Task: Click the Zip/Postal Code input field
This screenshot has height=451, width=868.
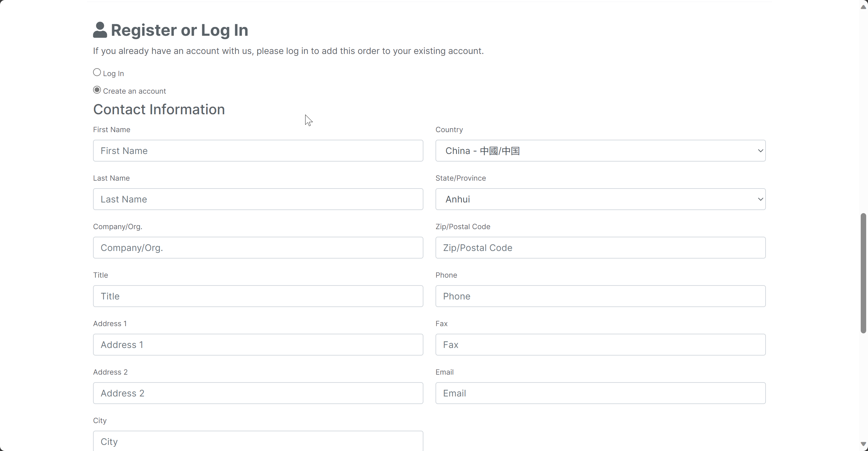Action: click(600, 248)
